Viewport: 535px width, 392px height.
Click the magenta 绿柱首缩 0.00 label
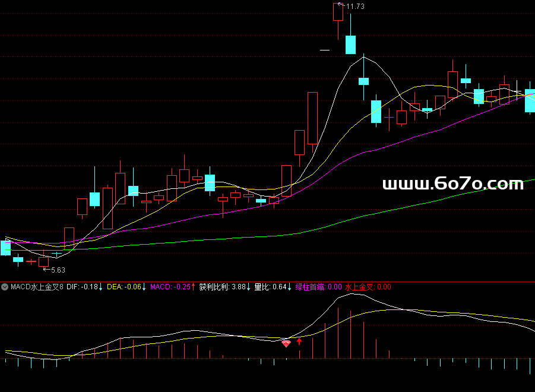point(318,287)
